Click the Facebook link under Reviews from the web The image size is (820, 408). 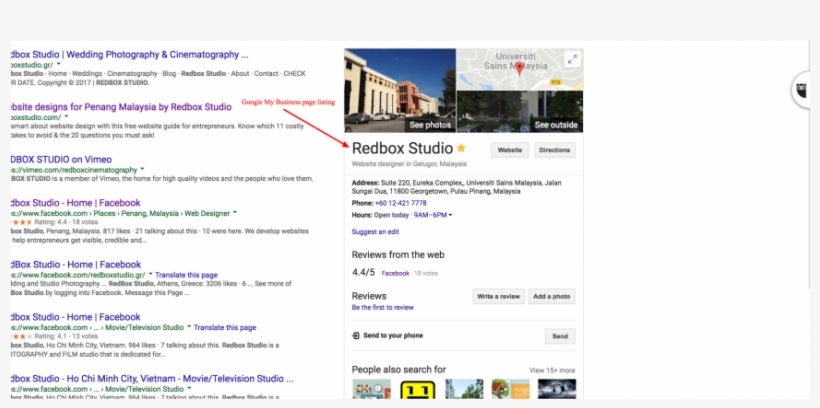tap(395, 273)
